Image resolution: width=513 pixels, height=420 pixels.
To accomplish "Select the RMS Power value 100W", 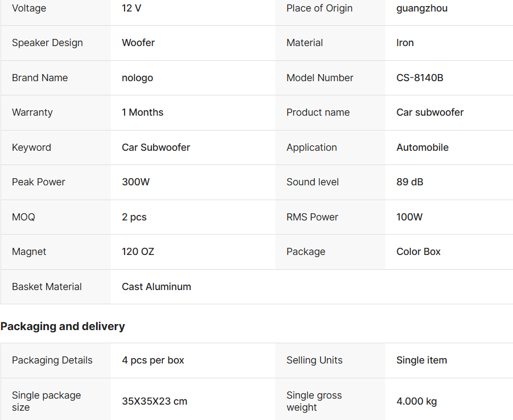I will (x=409, y=217).
